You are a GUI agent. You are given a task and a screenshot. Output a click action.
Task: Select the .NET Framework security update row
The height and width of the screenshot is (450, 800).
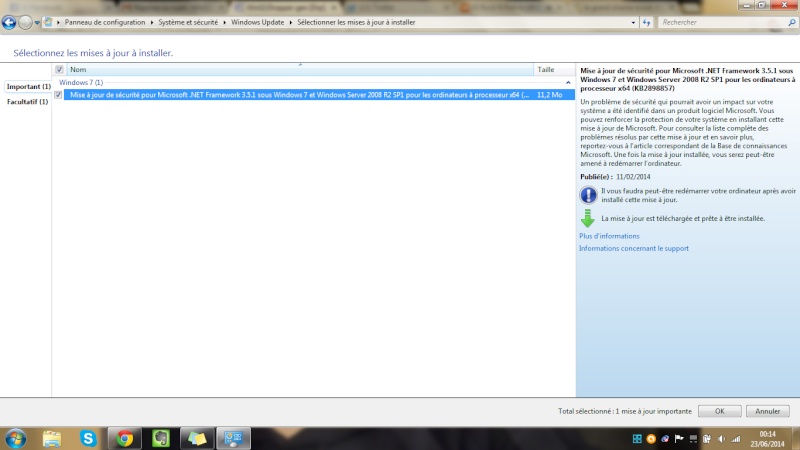[319, 95]
